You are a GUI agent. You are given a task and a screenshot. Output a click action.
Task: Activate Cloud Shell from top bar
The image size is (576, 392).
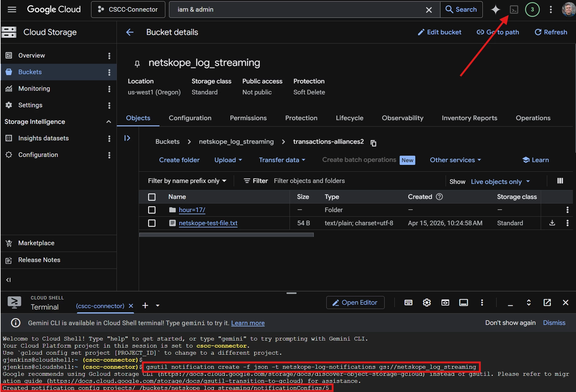click(514, 10)
